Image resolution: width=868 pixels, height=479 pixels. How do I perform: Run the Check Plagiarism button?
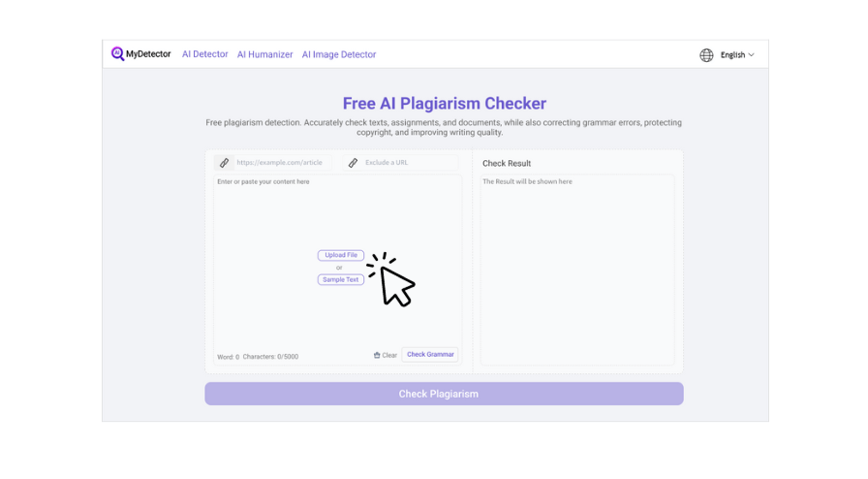point(444,394)
